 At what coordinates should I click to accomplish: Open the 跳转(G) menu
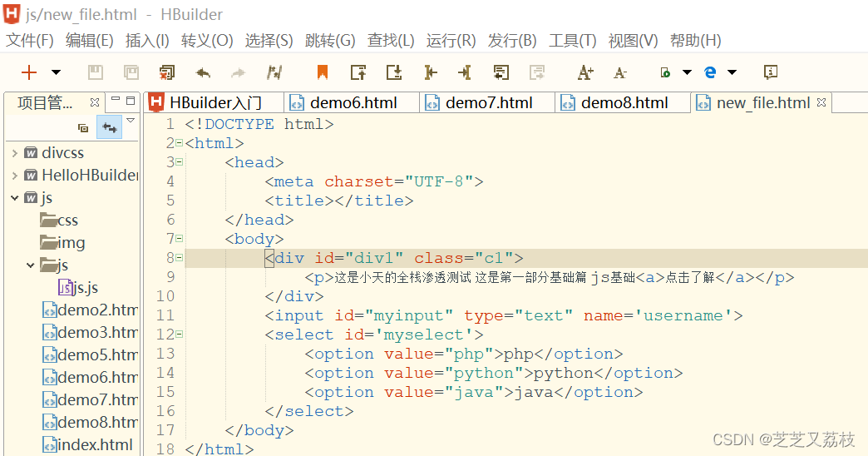[330, 41]
